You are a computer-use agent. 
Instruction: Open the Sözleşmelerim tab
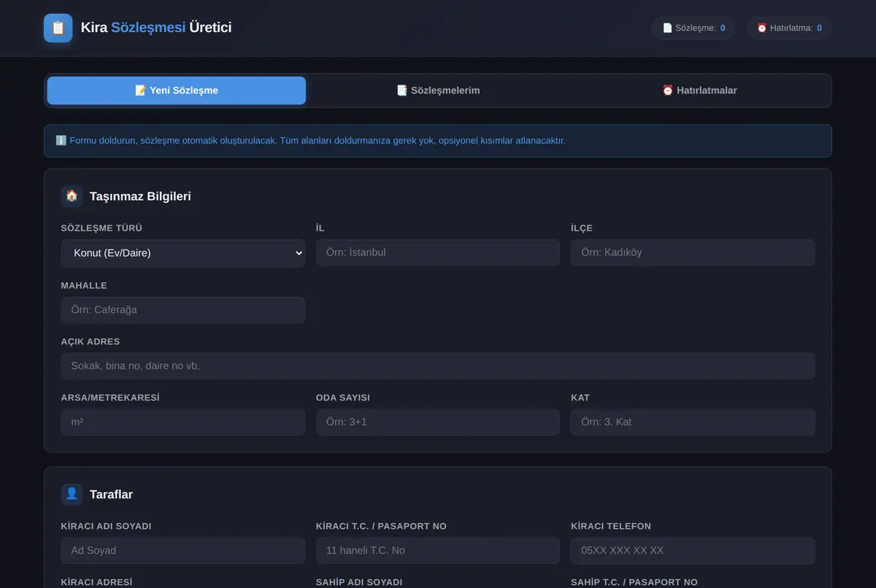[438, 90]
